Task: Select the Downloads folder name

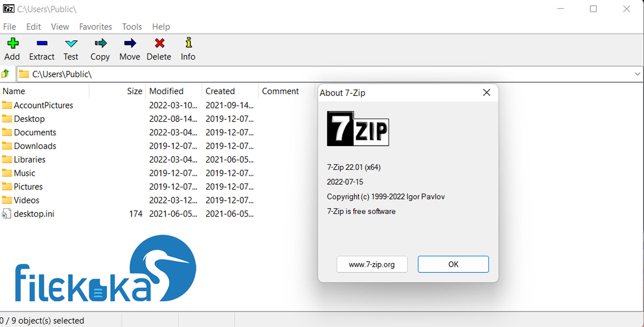Action: (x=35, y=146)
